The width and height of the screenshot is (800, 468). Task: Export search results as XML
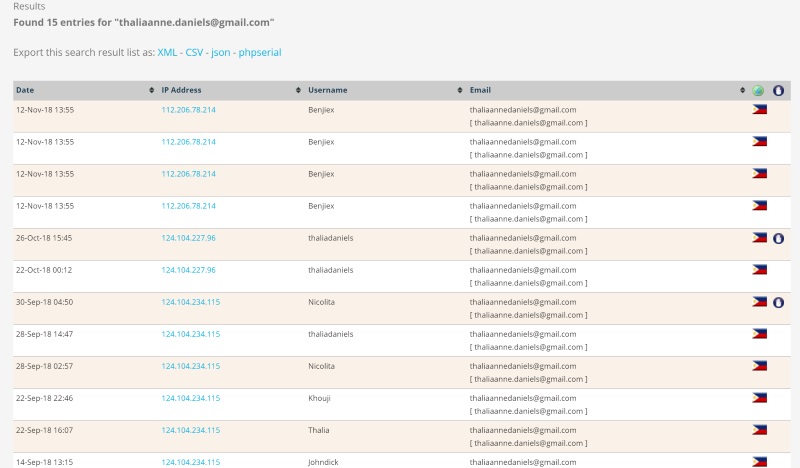[168, 51]
